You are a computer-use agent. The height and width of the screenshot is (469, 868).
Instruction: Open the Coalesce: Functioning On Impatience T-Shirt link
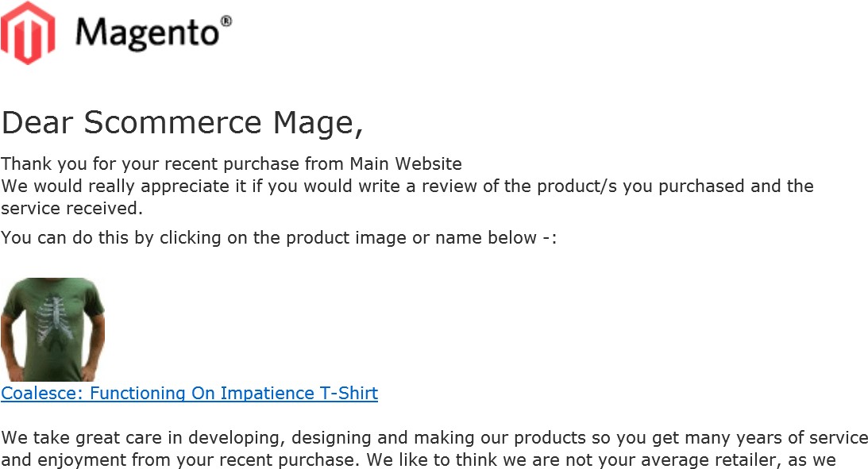click(189, 394)
